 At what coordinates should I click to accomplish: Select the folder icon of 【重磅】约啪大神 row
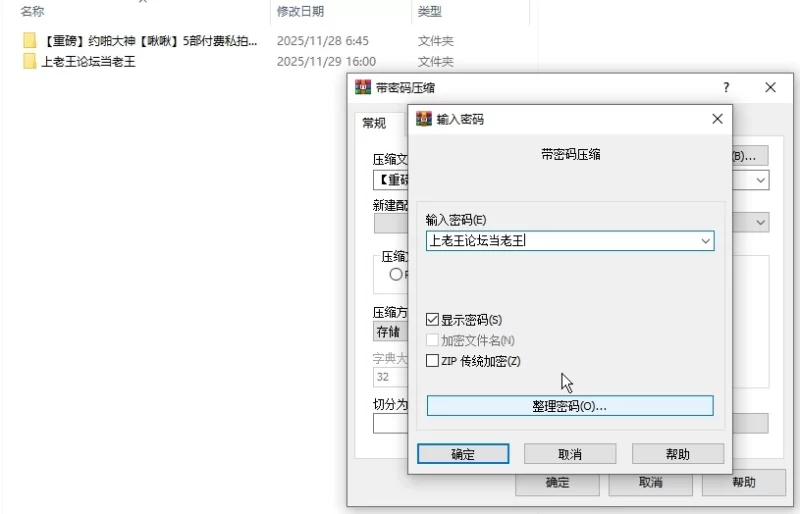coord(30,40)
